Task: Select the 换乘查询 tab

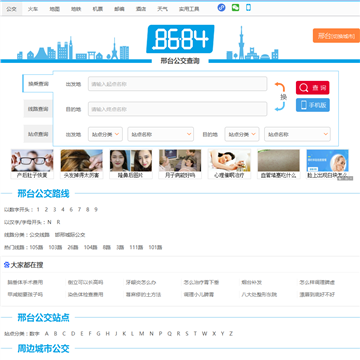Action: click(38, 84)
